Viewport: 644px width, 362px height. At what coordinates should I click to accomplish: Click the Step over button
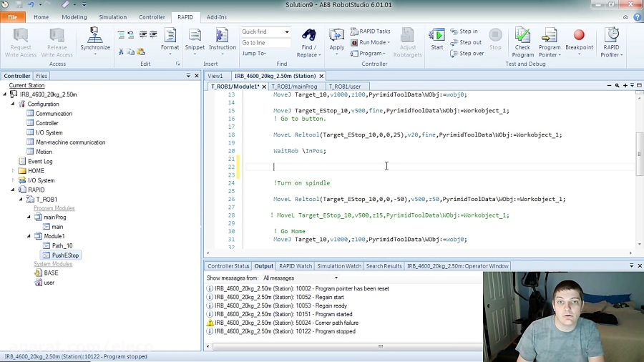pos(467,54)
